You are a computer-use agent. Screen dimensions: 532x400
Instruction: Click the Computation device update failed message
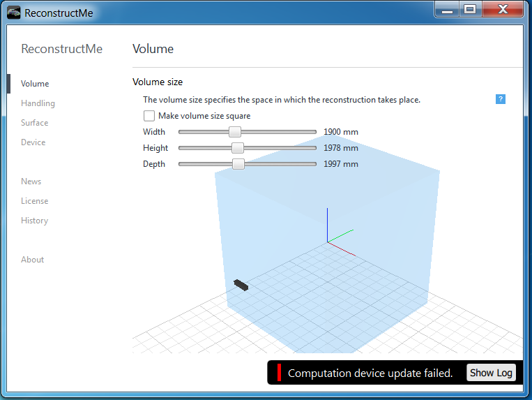coord(370,373)
